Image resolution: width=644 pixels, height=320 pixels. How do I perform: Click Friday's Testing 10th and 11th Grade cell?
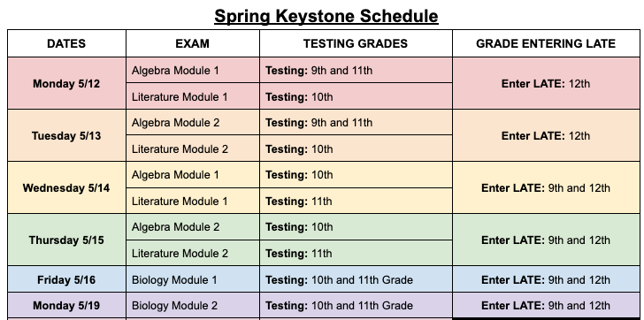pyautogui.click(x=356, y=279)
